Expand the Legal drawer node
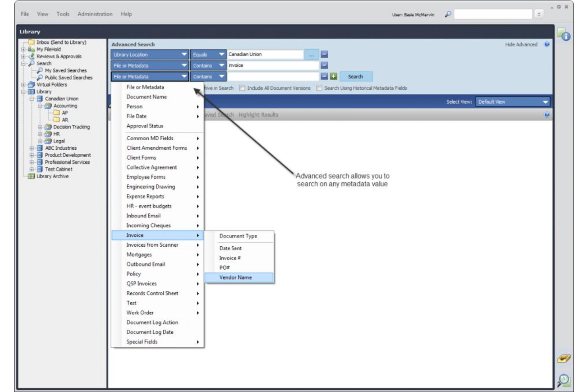The width and height of the screenshot is (588, 392). coord(40,141)
